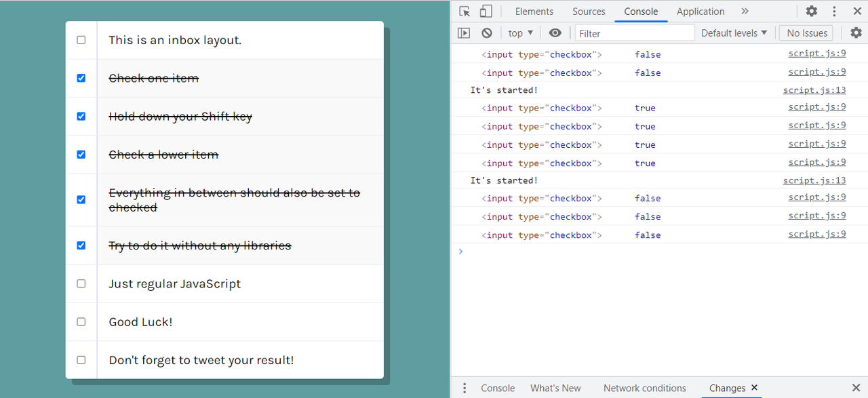Check the 'Just regular JavaScript' checkbox
The height and width of the screenshot is (398, 868).
[81, 283]
